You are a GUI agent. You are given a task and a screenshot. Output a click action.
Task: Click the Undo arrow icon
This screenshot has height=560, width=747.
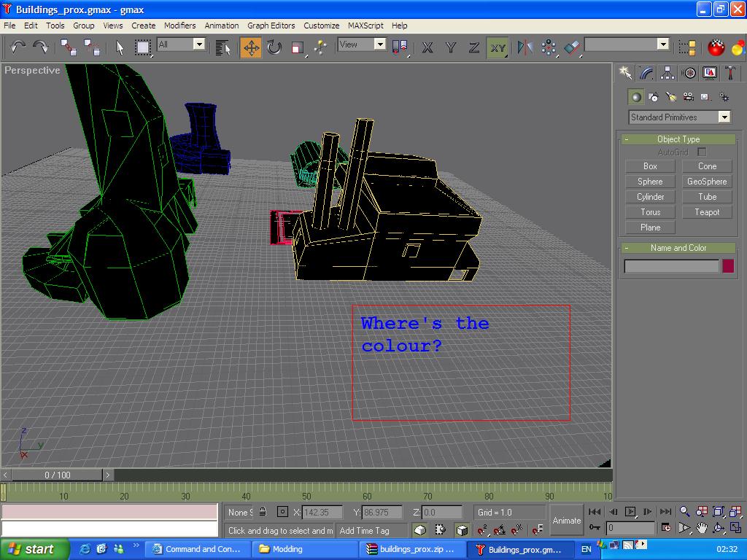[18, 48]
